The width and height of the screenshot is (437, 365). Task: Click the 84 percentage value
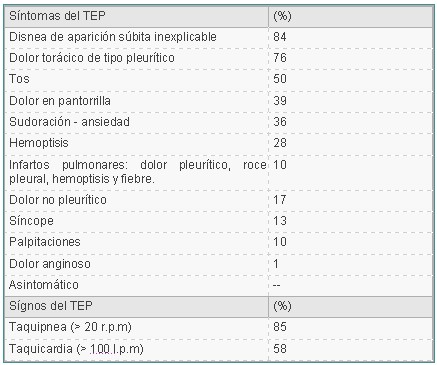coord(280,37)
